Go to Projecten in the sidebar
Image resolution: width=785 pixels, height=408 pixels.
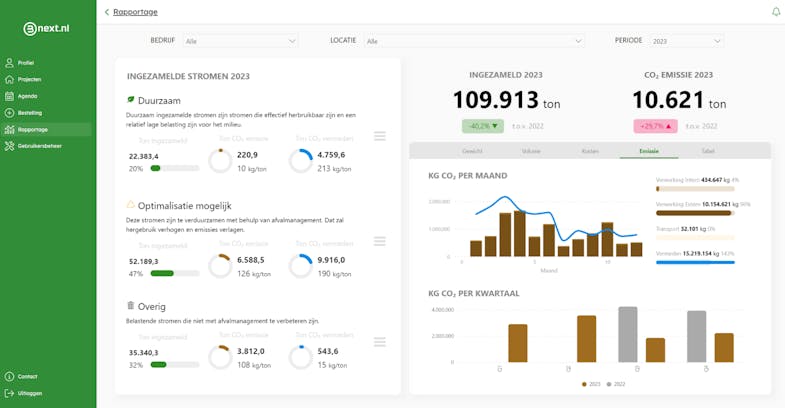point(24,80)
